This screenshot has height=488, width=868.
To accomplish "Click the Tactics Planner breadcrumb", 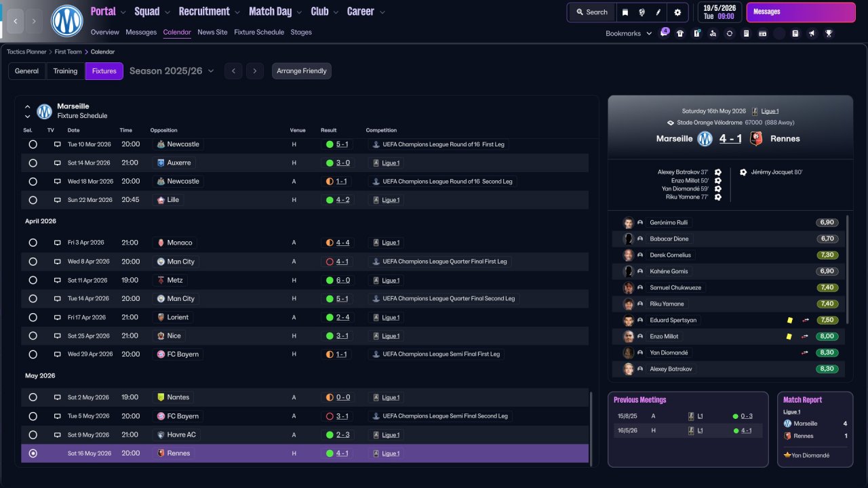I will click(26, 52).
